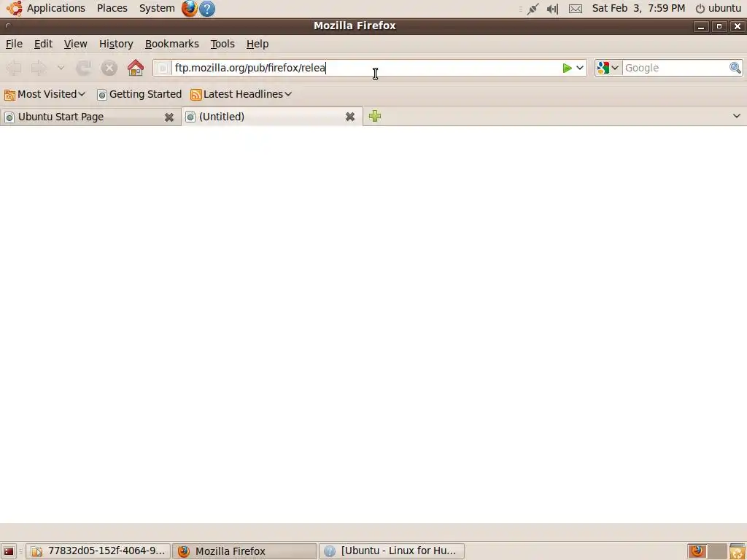Open the View menu

pyautogui.click(x=76, y=44)
